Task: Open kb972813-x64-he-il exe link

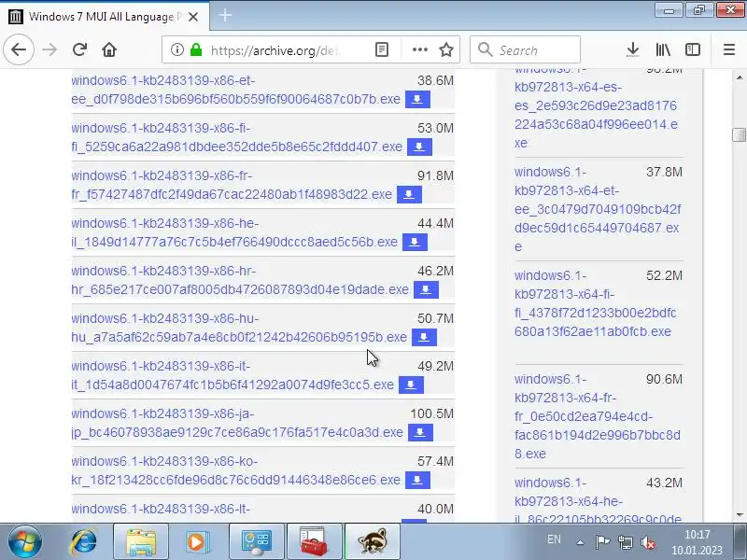Action: pyautogui.click(x=598, y=499)
